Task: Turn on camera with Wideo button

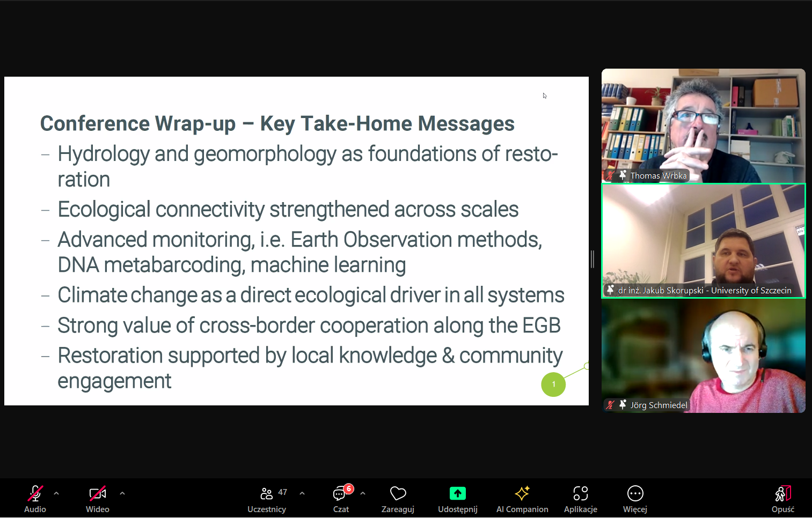Action: pos(98,493)
